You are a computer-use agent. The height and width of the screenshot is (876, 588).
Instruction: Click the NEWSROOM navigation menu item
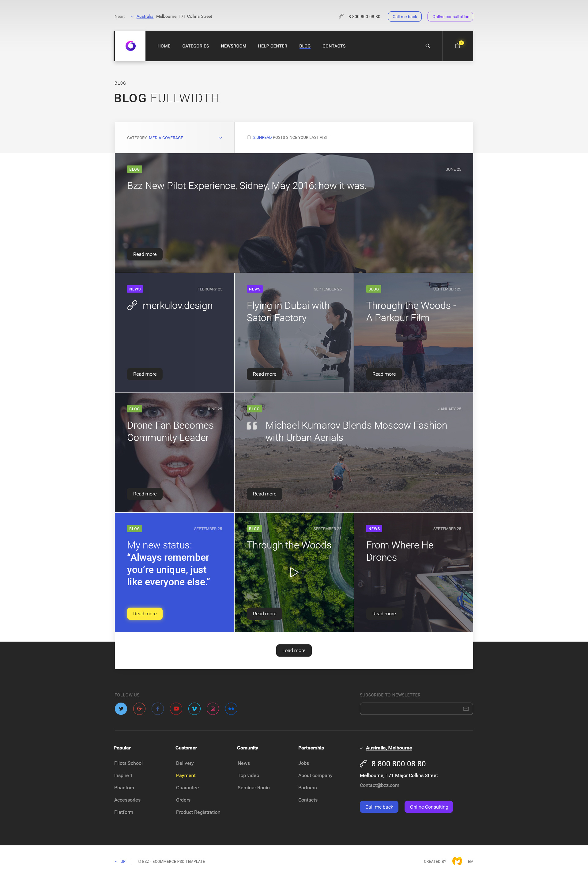click(233, 45)
